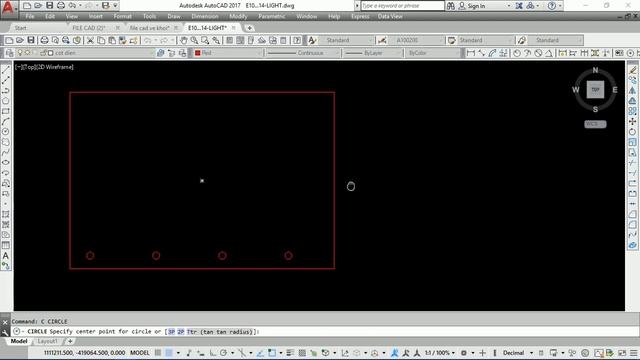Click the Customize command line wrench icon
640x360 pixels.
[5, 332]
